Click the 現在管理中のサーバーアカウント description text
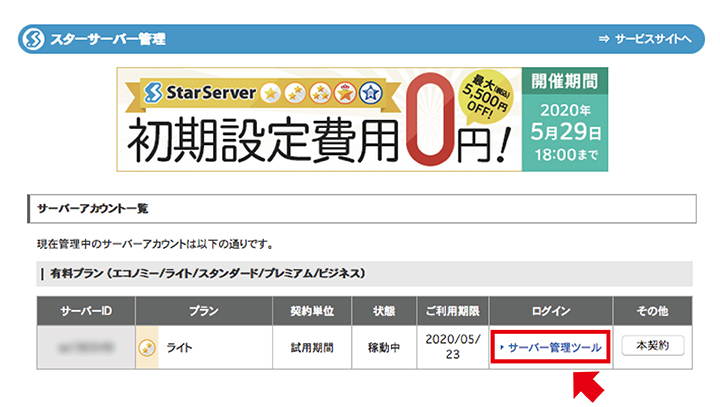The width and height of the screenshot is (720, 407). click(x=155, y=244)
